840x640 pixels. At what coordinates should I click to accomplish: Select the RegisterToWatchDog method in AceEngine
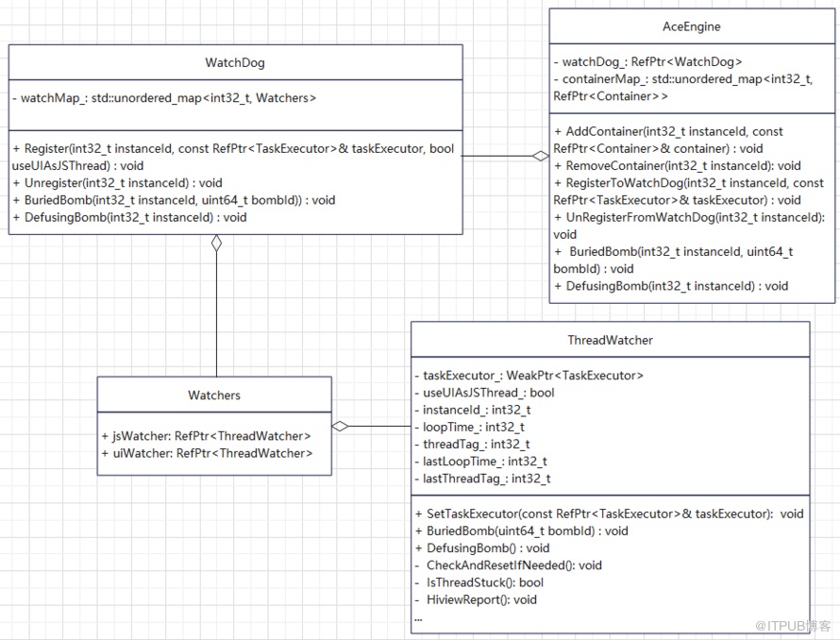click(x=689, y=192)
